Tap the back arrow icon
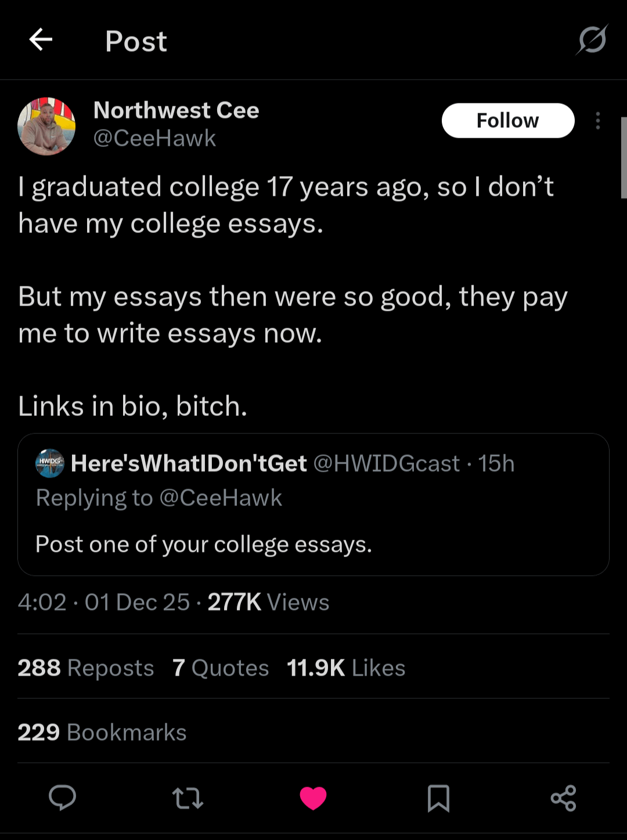This screenshot has width=627, height=840. pos(41,40)
